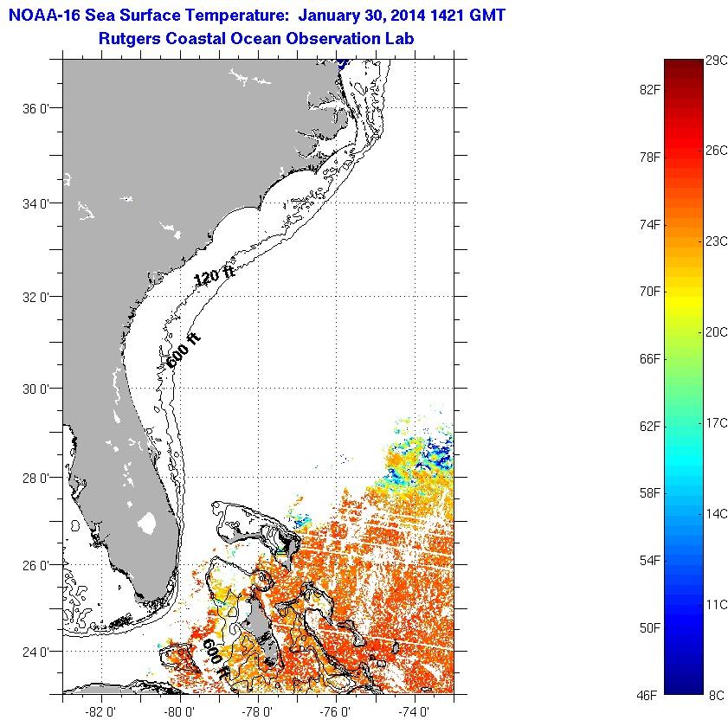Click the 26 0' latitude label
This screenshot has width=728, height=720.
pos(35,565)
